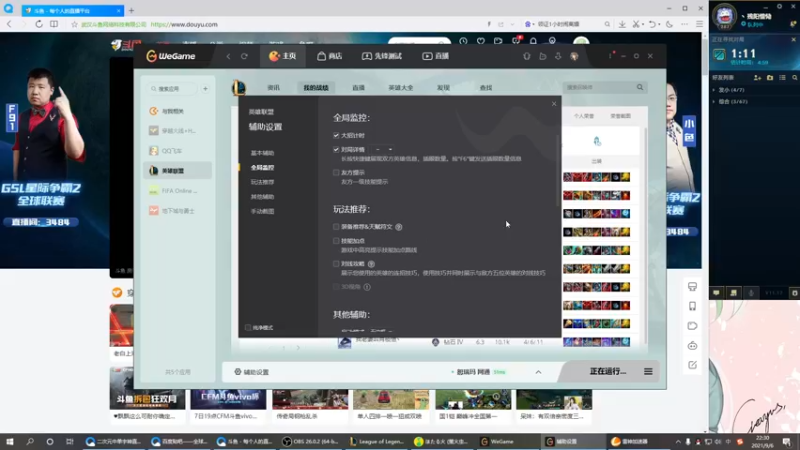Click the WeGame user avatar in header
The image size is (800, 450).
[574, 56]
